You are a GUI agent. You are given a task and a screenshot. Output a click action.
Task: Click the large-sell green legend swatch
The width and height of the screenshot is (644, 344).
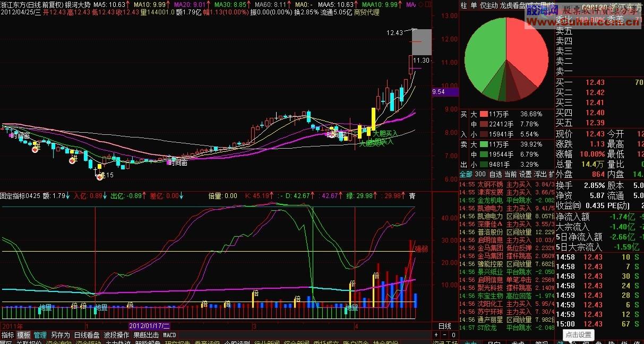(x=484, y=144)
